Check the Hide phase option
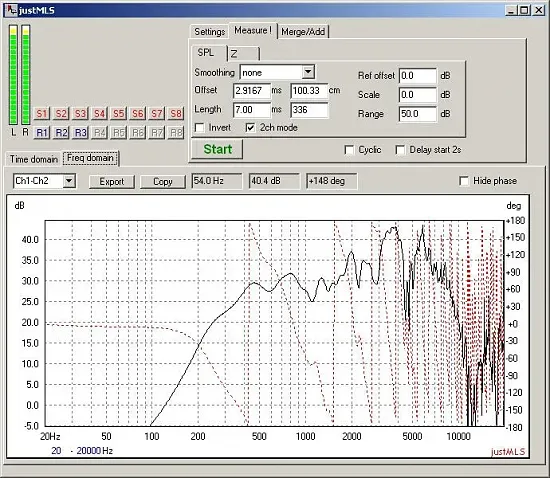550x478 pixels. tap(464, 181)
